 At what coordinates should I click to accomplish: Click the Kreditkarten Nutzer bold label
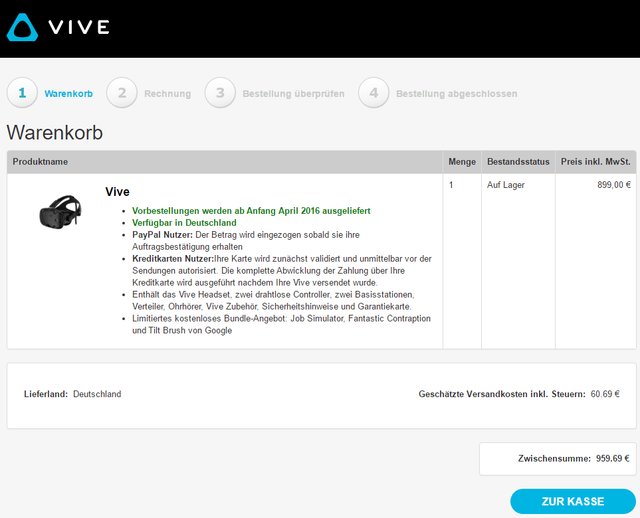(173, 258)
